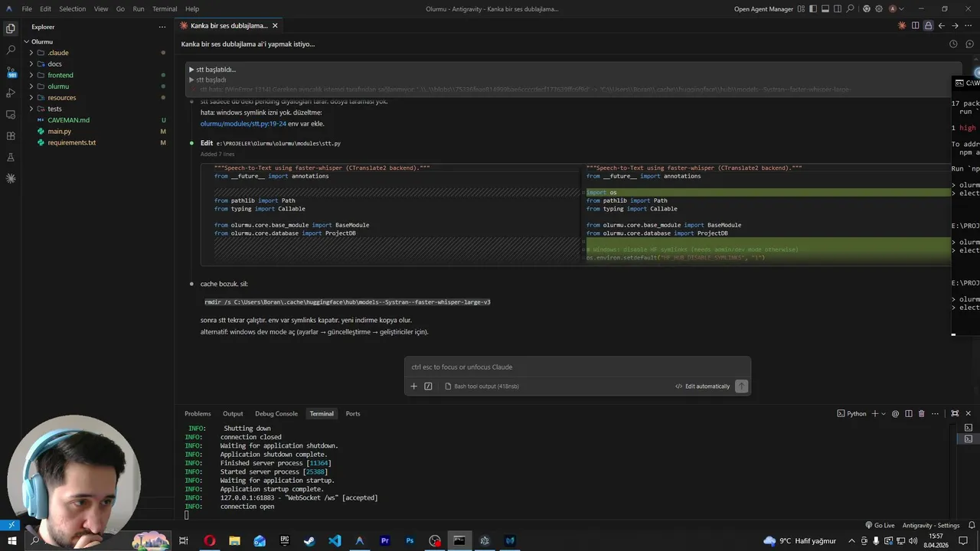Open the olurmu/modules/stt.py:19-24 link
Viewport: 980px width, 551px height.
(x=243, y=123)
